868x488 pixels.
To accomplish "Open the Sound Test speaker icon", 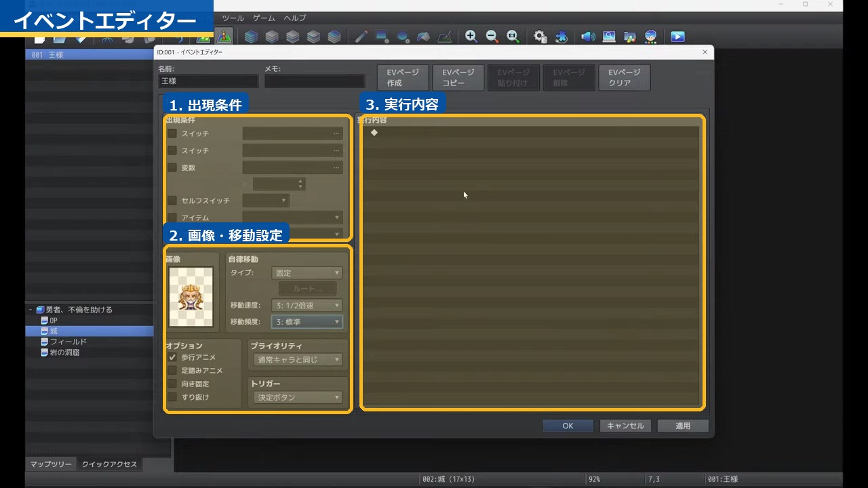I will (588, 37).
